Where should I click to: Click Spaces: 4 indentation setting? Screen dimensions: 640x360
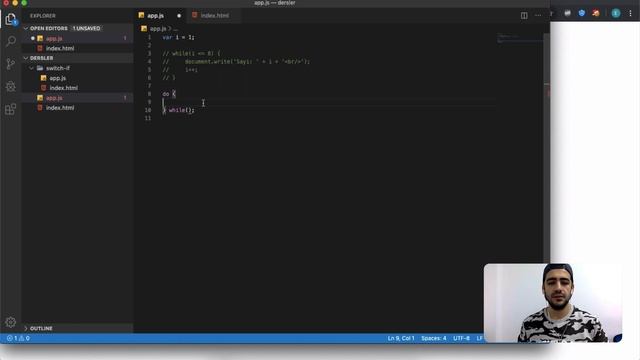tap(433, 338)
